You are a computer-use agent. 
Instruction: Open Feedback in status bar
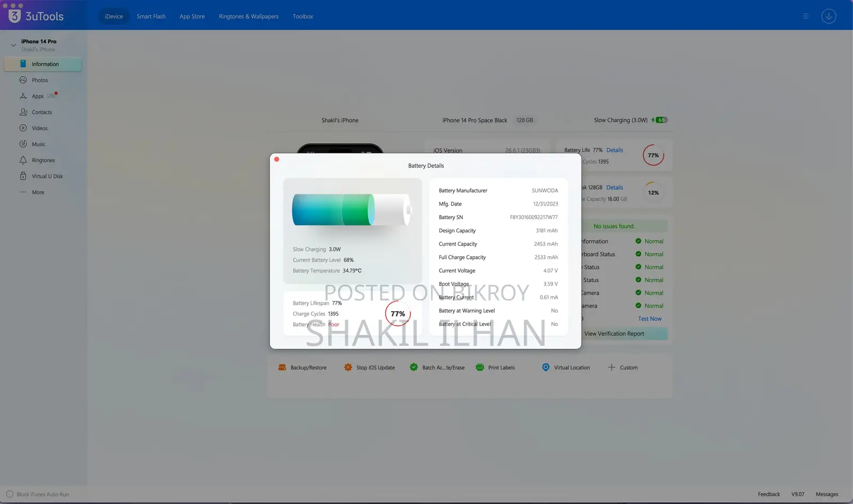click(769, 494)
